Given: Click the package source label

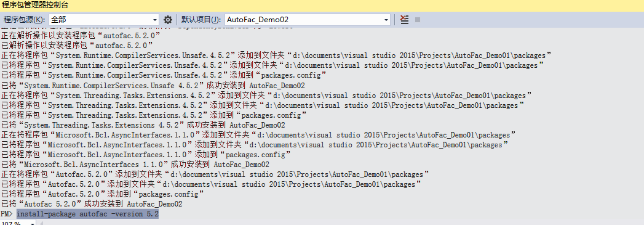Looking at the screenshot, I should 24,19.
